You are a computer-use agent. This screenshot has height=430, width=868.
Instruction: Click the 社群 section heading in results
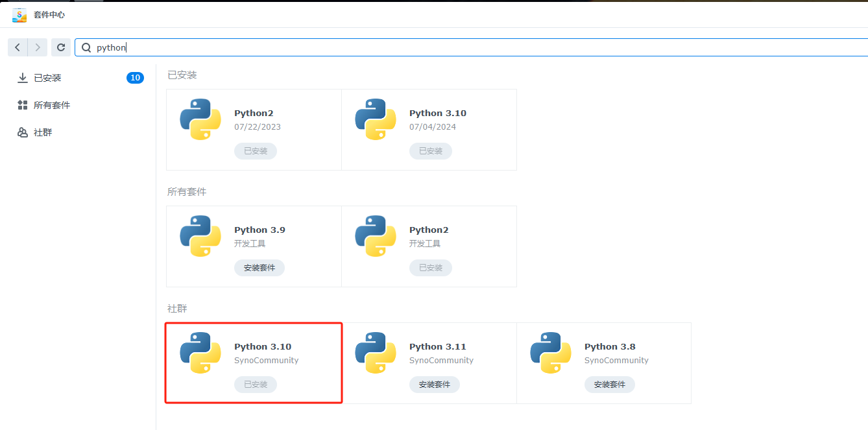coord(177,309)
